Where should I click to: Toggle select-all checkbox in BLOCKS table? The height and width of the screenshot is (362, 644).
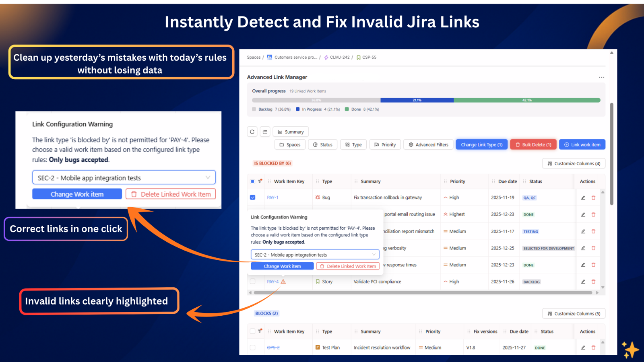pyautogui.click(x=252, y=331)
